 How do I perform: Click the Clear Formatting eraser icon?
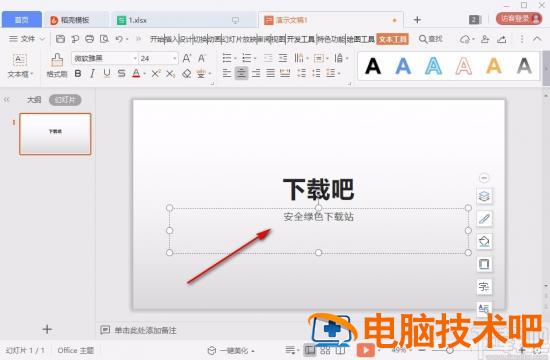tap(187, 73)
